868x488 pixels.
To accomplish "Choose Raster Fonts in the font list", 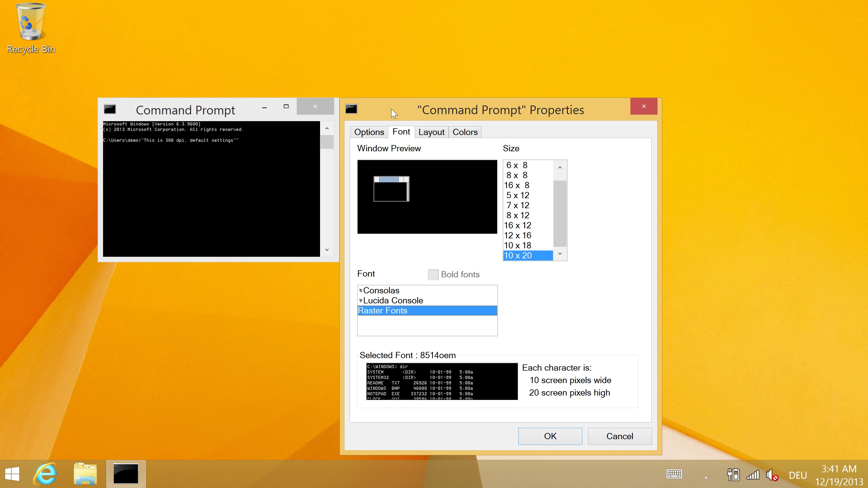I will tap(427, 310).
